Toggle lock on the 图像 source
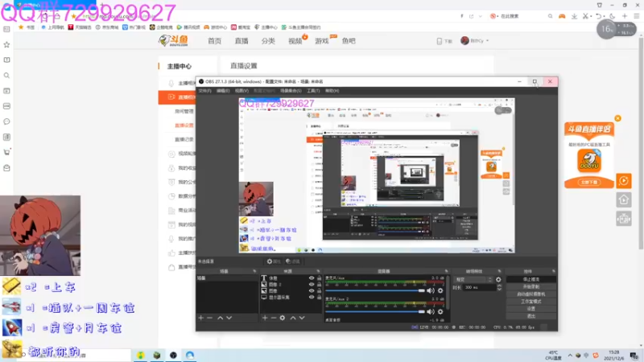This screenshot has height=362, width=644. 319,290
